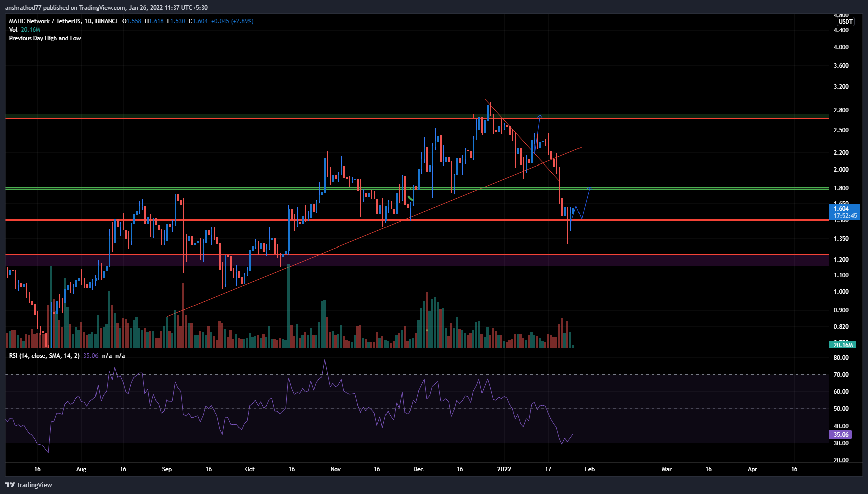Image resolution: width=868 pixels, height=494 pixels.
Task: Click the open value O1.558
Action: coord(132,21)
